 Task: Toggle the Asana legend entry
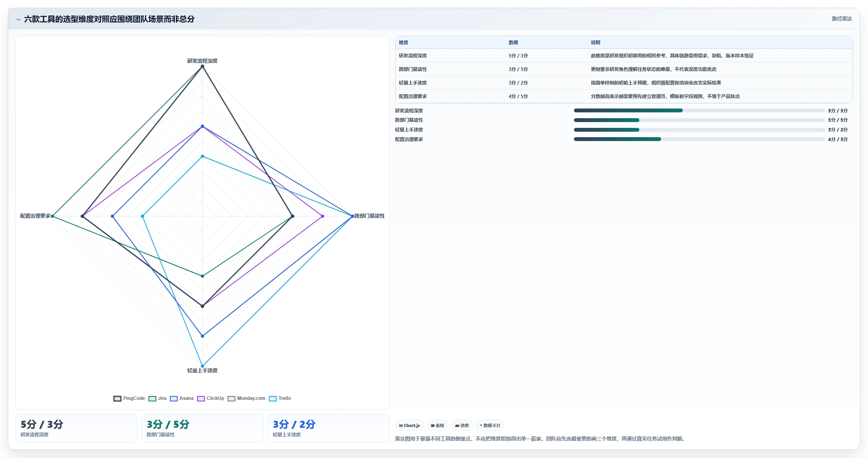tap(182, 398)
